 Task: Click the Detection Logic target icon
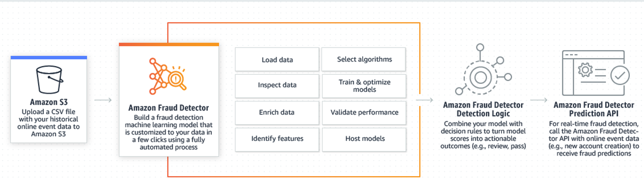[x=480, y=77]
